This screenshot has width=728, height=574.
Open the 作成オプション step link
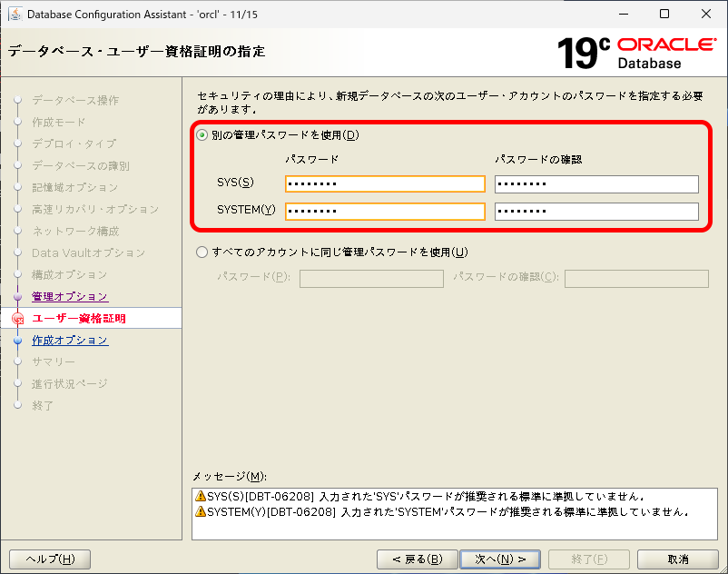coord(70,341)
